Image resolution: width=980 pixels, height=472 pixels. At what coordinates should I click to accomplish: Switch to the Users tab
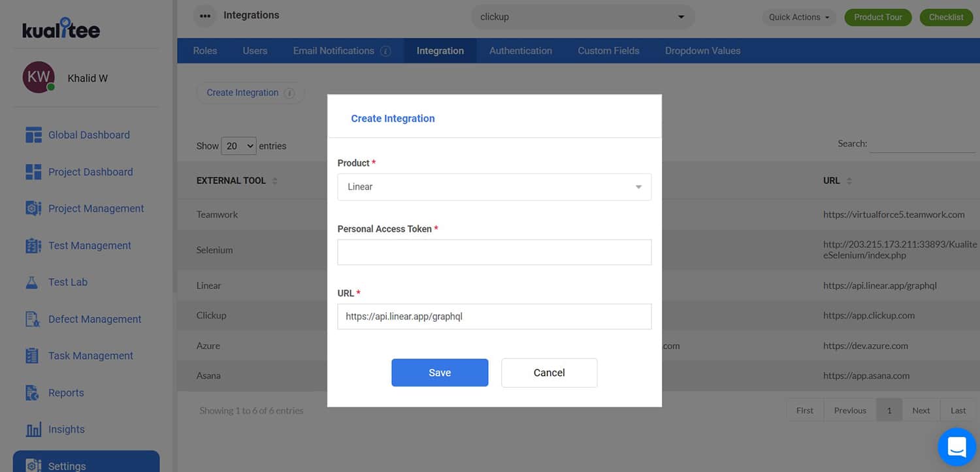[x=255, y=51]
